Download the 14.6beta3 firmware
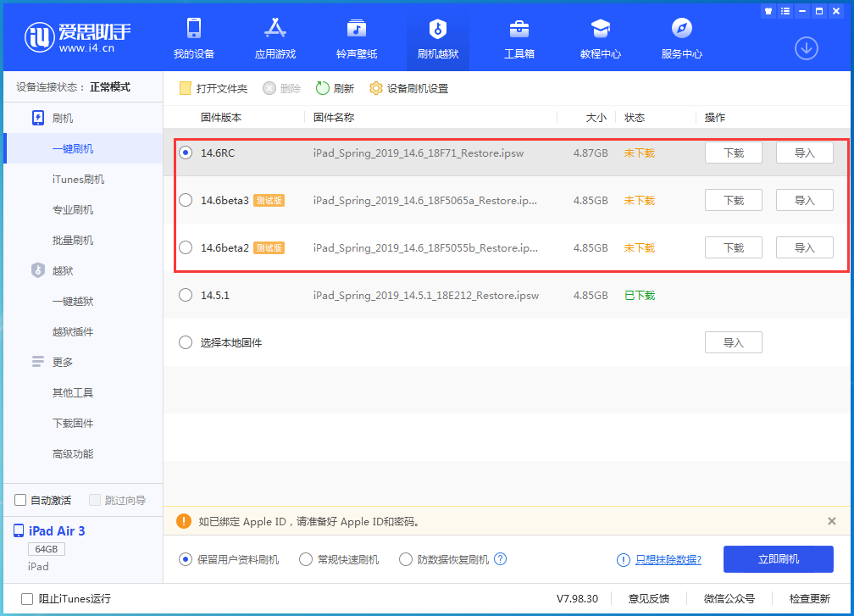 tap(733, 201)
